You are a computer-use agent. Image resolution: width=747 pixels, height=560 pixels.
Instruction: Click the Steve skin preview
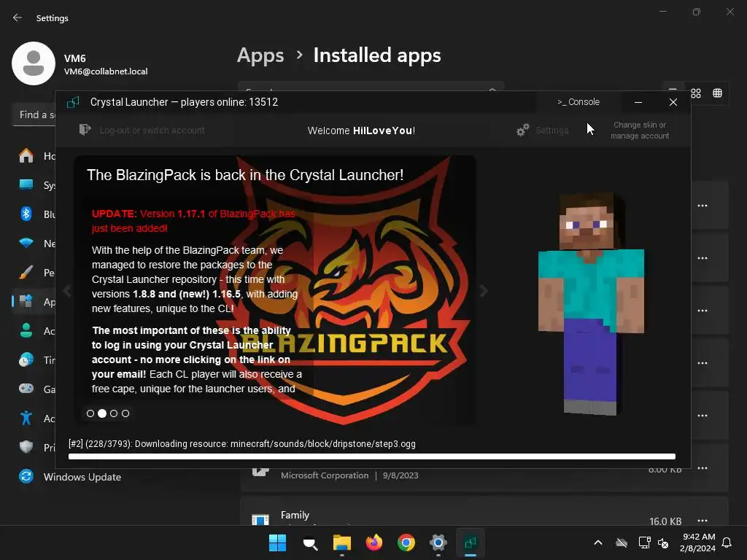(x=591, y=304)
